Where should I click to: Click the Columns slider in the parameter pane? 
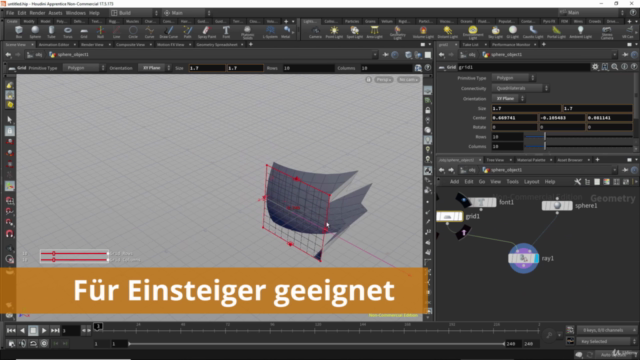578,146
